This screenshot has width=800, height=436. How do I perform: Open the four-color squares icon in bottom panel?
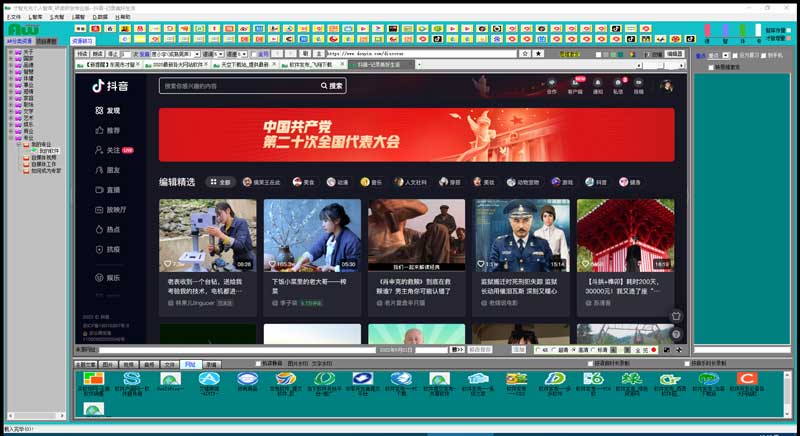click(94, 378)
